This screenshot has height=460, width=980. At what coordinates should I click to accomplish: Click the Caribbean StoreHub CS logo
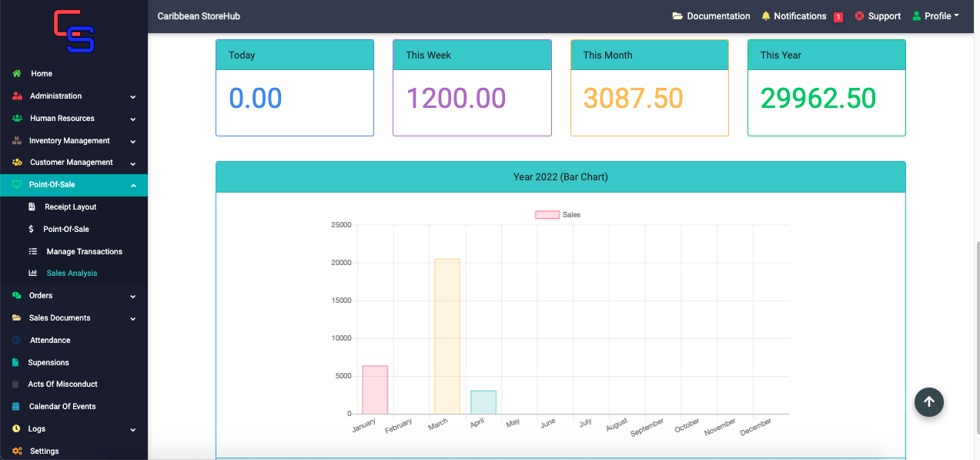(74, 32)
